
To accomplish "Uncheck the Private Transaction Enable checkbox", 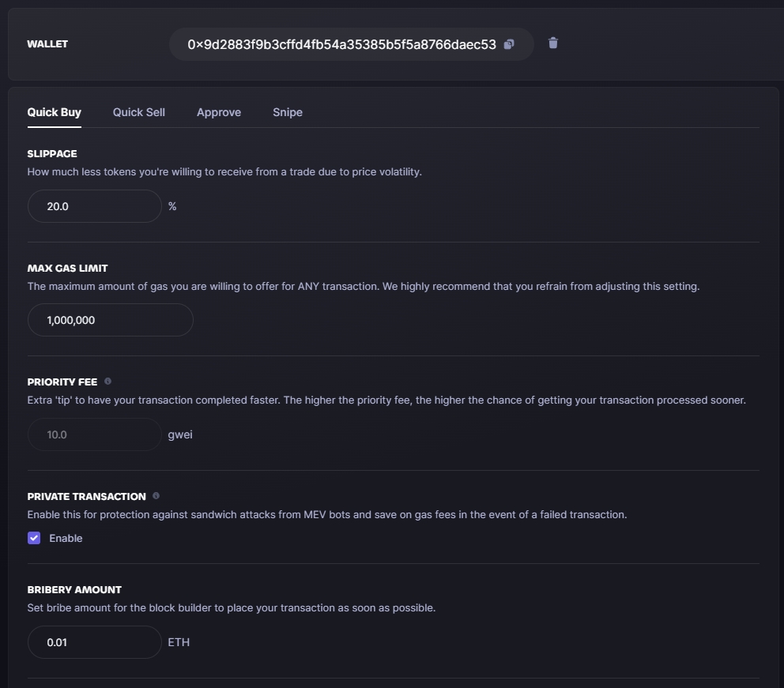I will click(34, 538).
